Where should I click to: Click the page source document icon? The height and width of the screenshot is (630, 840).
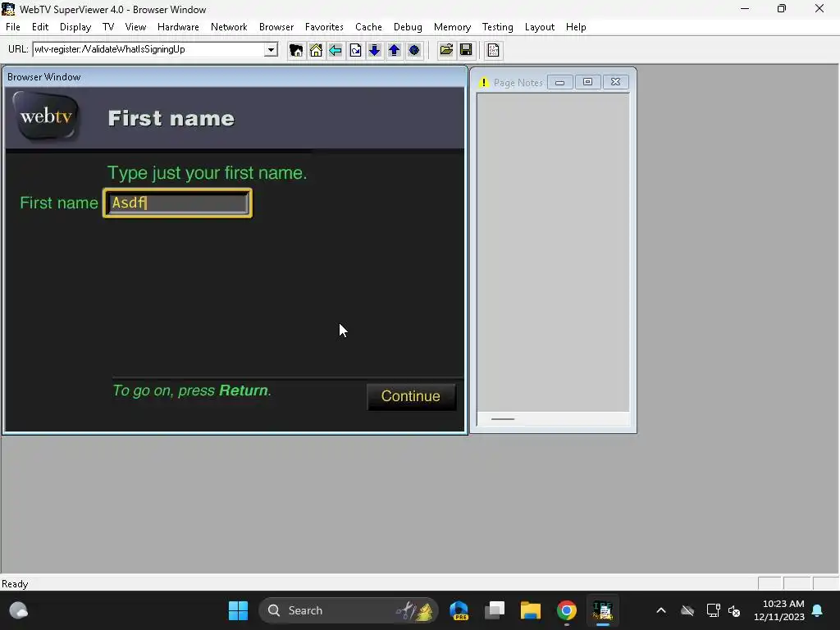(x=493, y=50)
